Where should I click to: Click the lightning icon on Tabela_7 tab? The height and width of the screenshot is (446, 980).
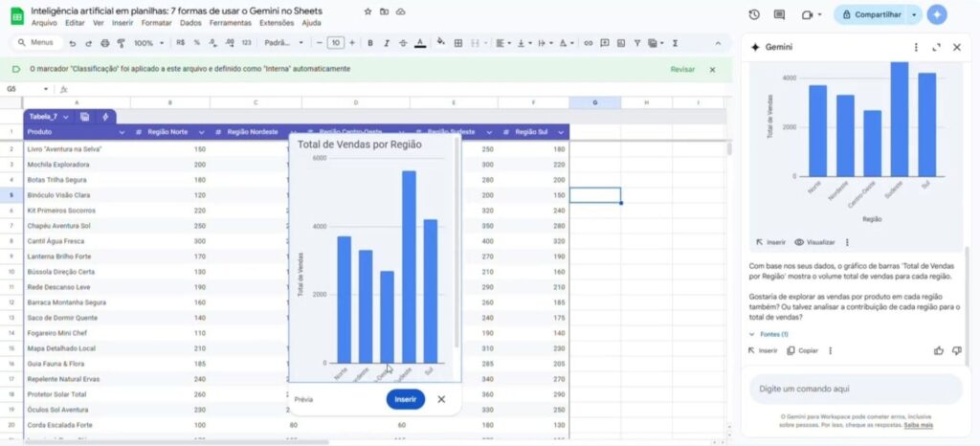coord(105,117)
